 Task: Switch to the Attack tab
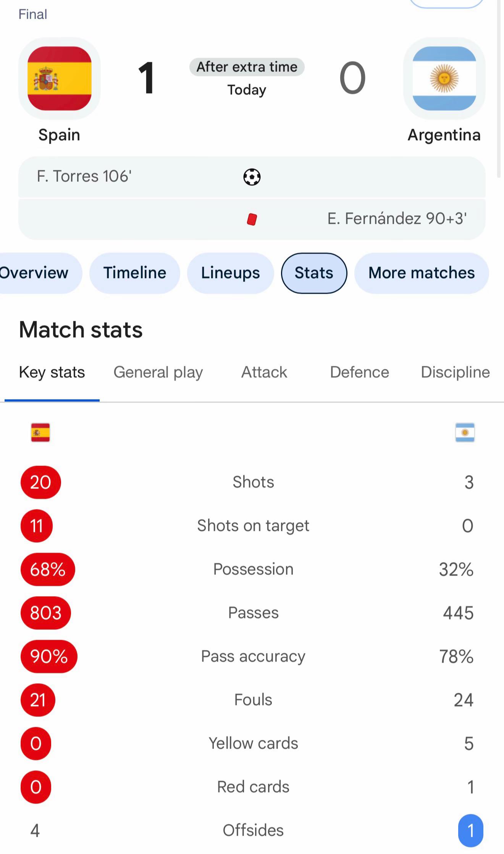264,372
